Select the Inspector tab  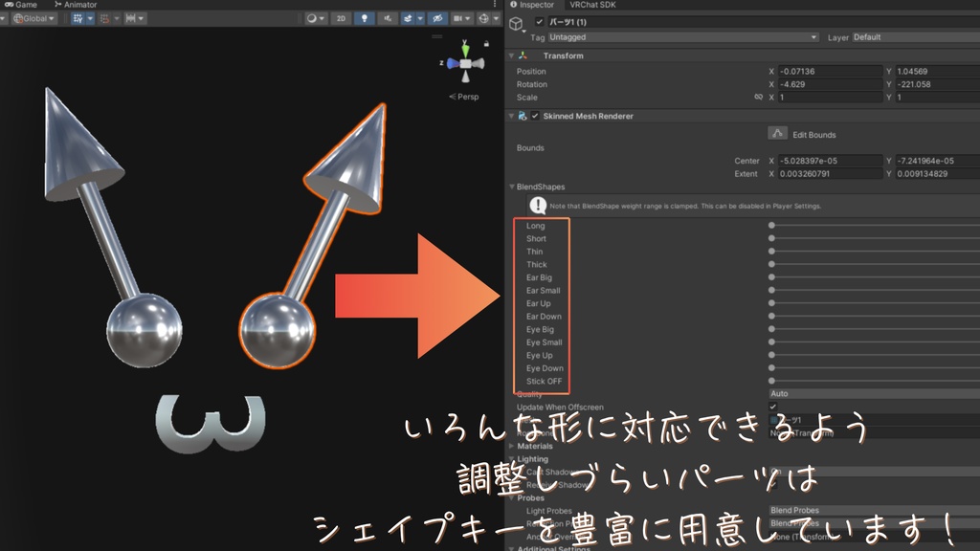[x=532, y=5]
